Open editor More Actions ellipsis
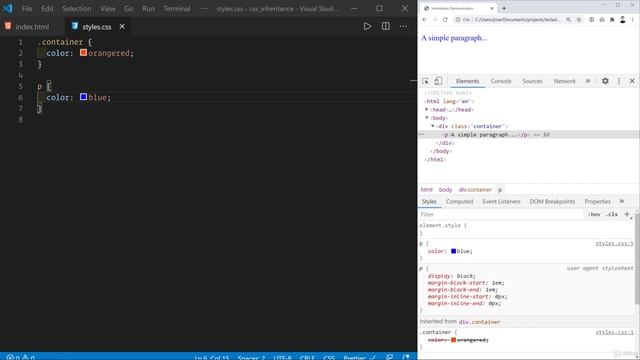The height and width of the screenshot is (360, 640). tap(403, 27)
